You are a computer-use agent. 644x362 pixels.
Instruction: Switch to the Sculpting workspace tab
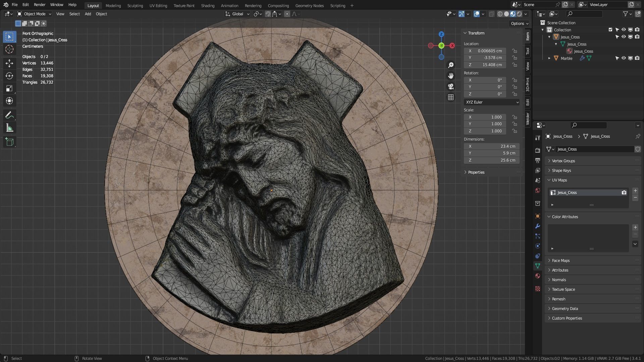tap(135, 5)
